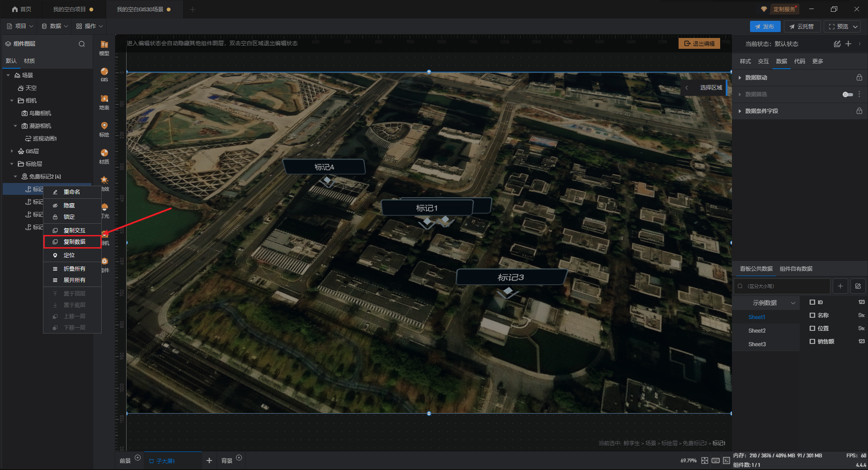Add a new screen tab with plus icon
Viewport: 868px width, 470px height.
[209, 461]
